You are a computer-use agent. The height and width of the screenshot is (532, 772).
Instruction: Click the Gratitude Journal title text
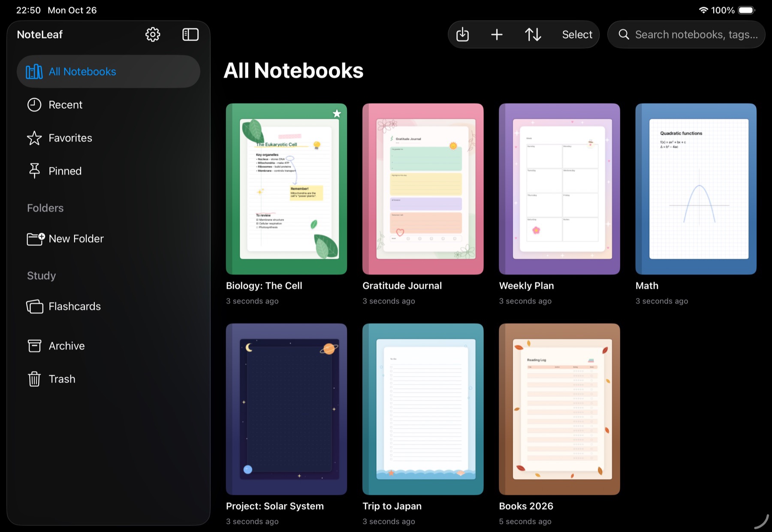click(x=402, y=286)
